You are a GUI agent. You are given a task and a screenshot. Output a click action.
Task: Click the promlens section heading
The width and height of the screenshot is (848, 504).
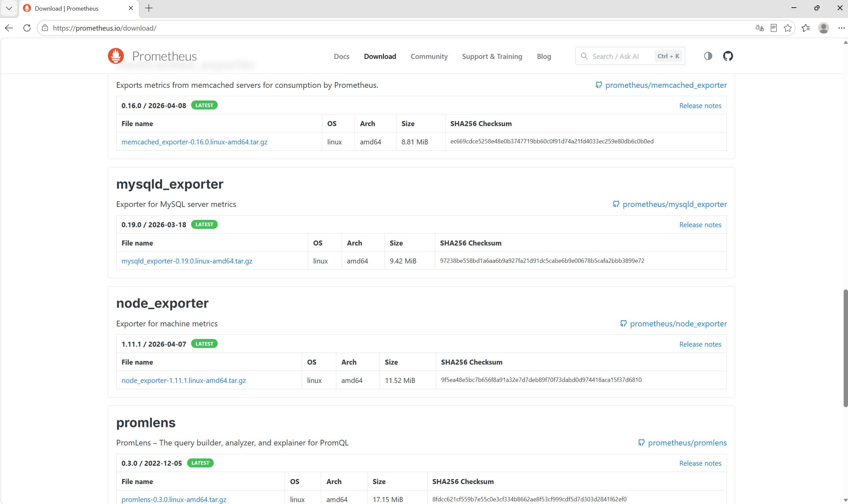coord(146,423)
